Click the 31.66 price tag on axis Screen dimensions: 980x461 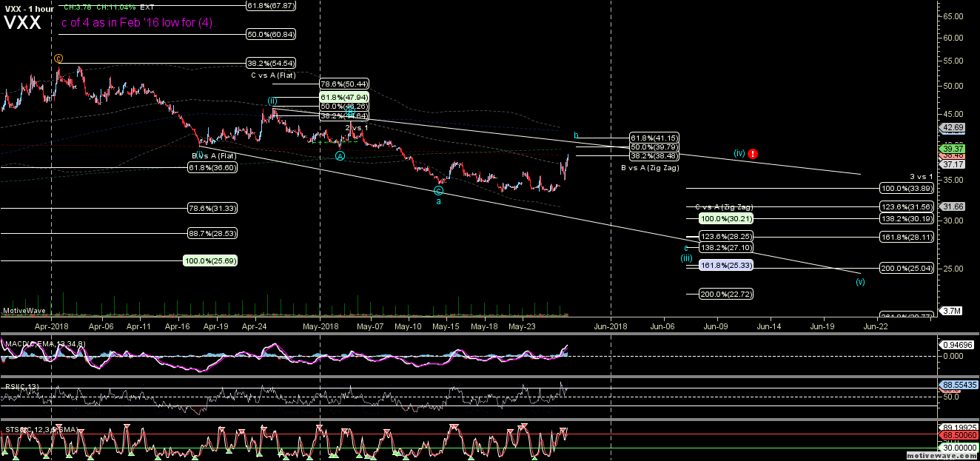coord(952,206)
